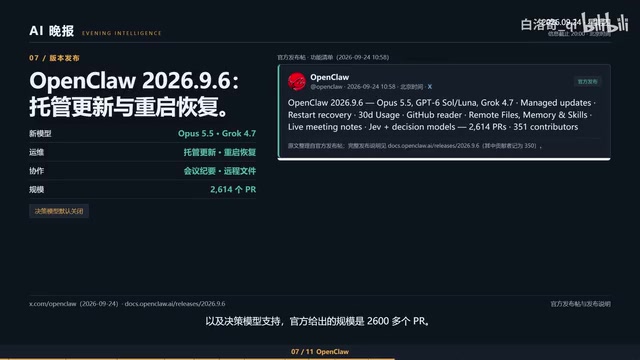This screenshot has height=360, width=640.
Task: Select the 07 / 版本发布 section label
Action: pos(54,58)
